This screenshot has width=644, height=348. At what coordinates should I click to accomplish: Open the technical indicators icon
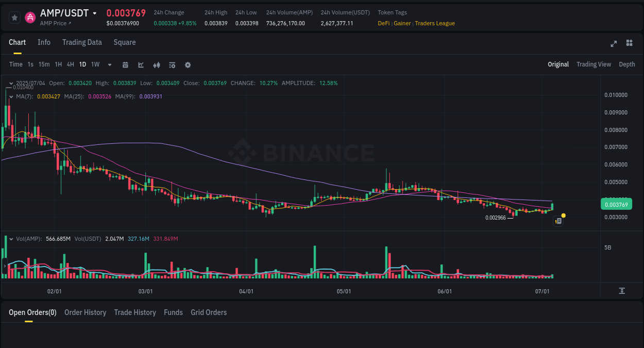[x=172, y=64]
